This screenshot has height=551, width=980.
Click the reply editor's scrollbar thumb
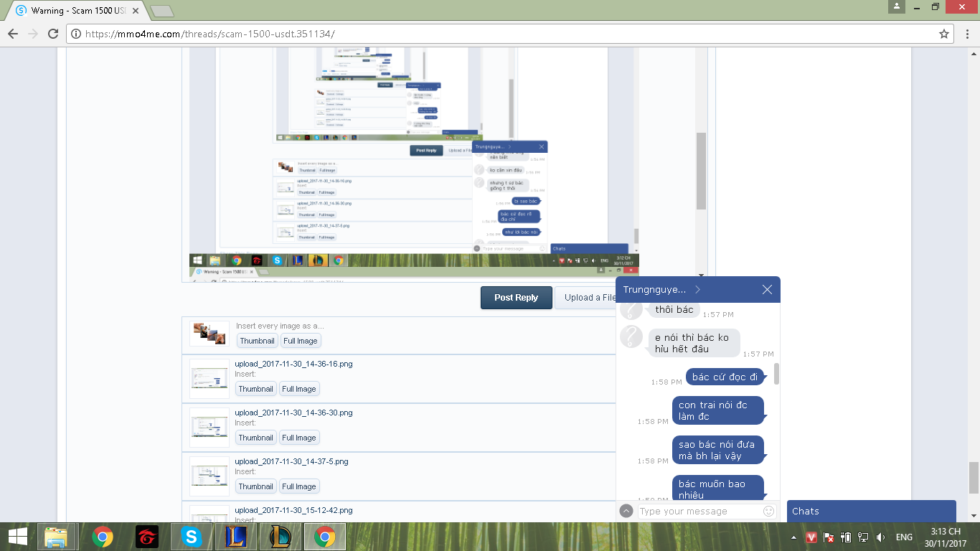coord(702,171)
